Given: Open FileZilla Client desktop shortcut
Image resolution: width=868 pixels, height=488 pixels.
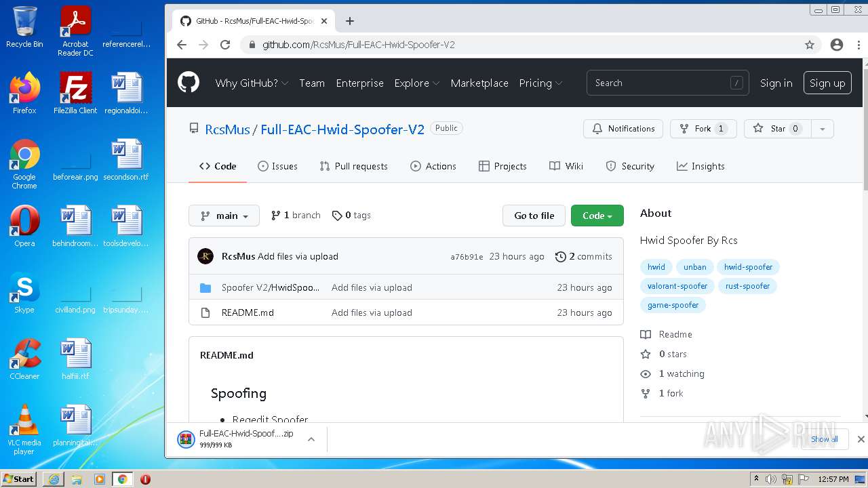Looking at the screenshot, I should (75, 94).
